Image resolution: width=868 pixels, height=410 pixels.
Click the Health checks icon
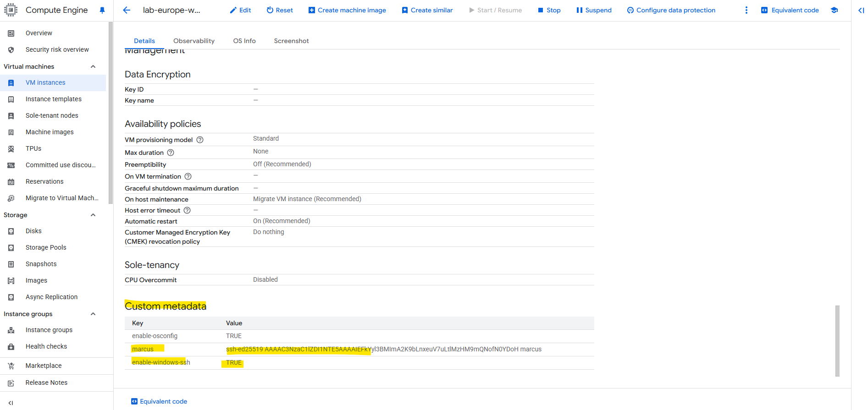coord(11,347)
